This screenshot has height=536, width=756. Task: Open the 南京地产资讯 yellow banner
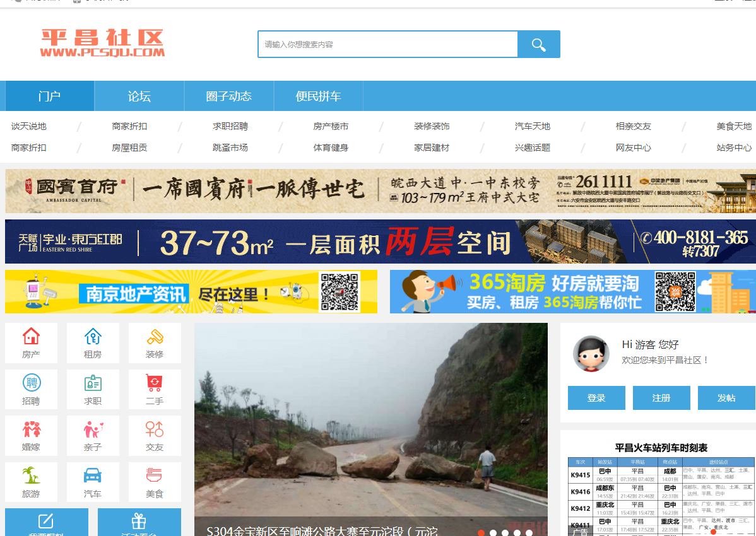tap(191, 291)
